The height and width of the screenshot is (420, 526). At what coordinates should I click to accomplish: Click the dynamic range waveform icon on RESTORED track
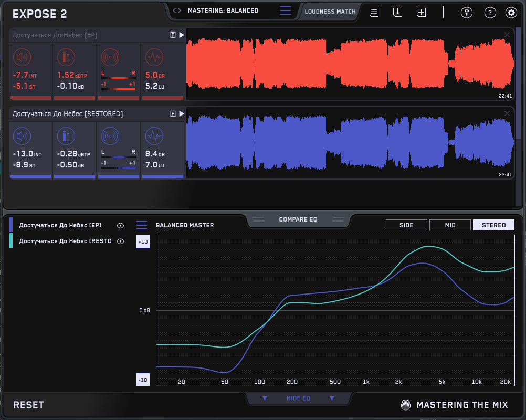click(154, 136)
